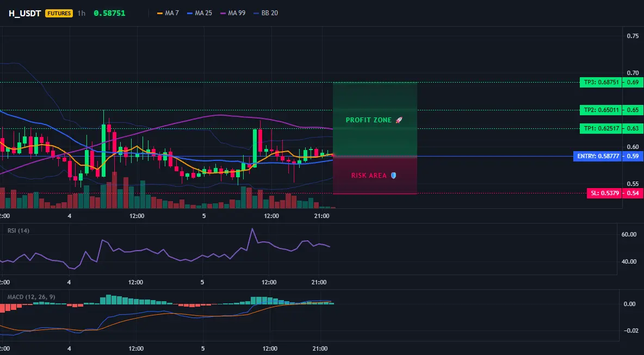This screenshot has height=355, width=644.
Task: Click the shield icon beside RISK AREA
Action: (393, 175)
